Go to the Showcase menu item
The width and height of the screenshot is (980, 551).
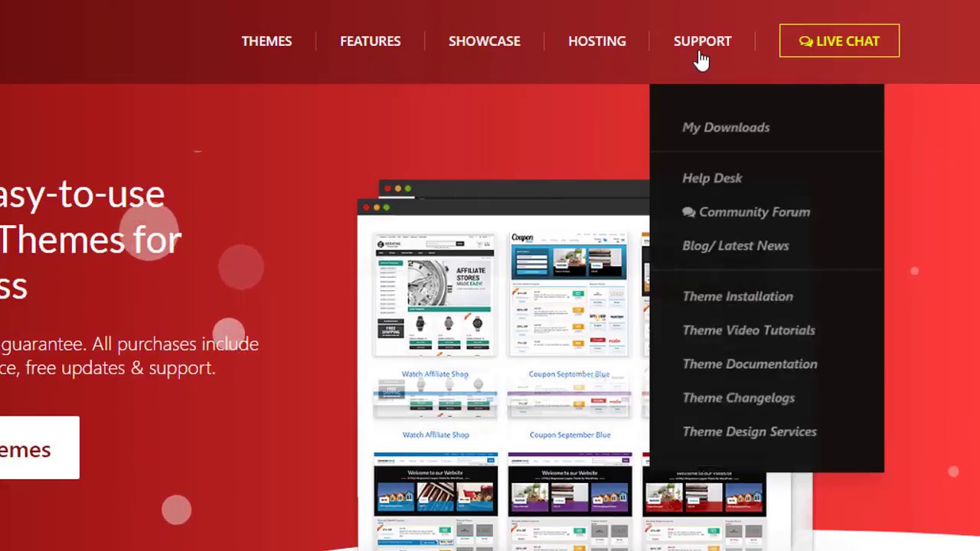click(x=485, y=41)
